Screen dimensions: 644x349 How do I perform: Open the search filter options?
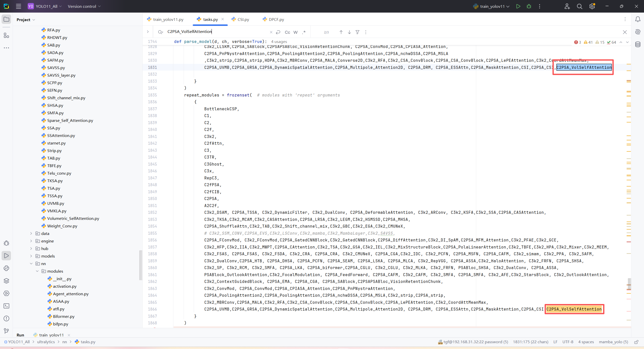pos(357,32)
